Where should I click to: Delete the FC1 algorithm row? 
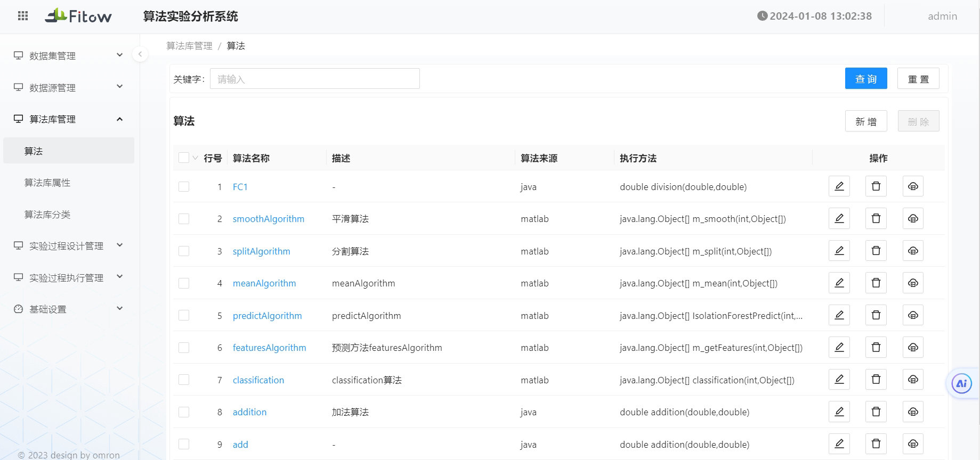coord(876,186)
